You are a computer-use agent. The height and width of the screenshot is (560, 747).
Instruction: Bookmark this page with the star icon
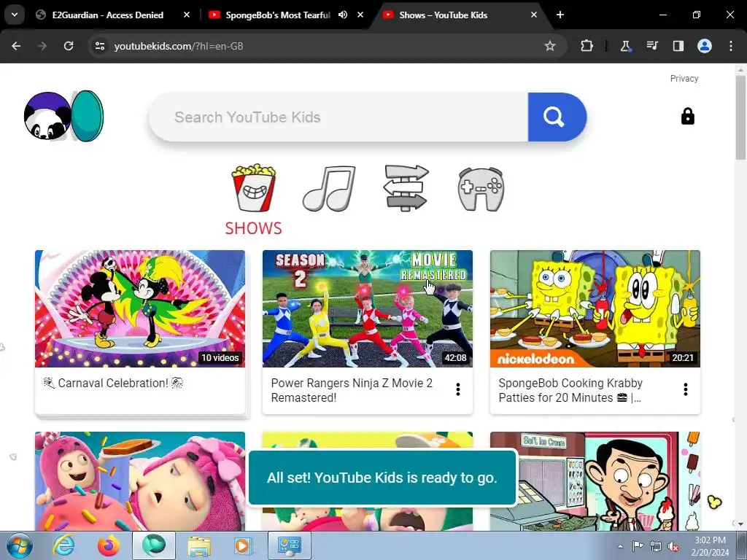(550, 46)
